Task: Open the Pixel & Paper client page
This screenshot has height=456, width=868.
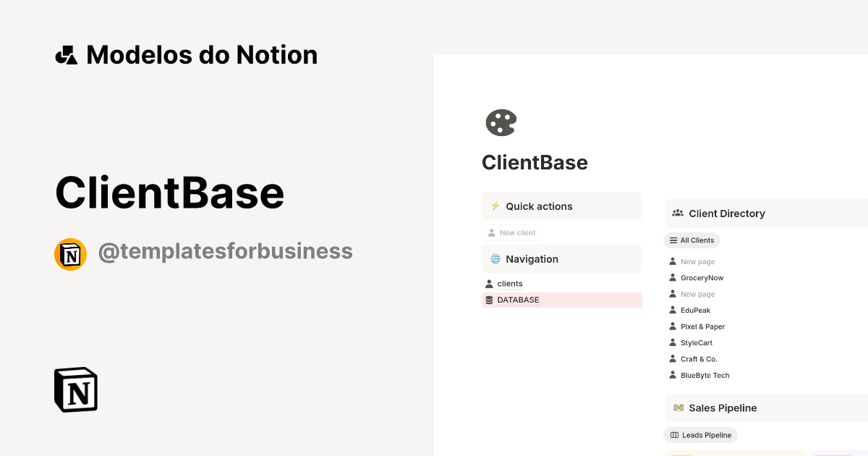Action: [702, 326]
